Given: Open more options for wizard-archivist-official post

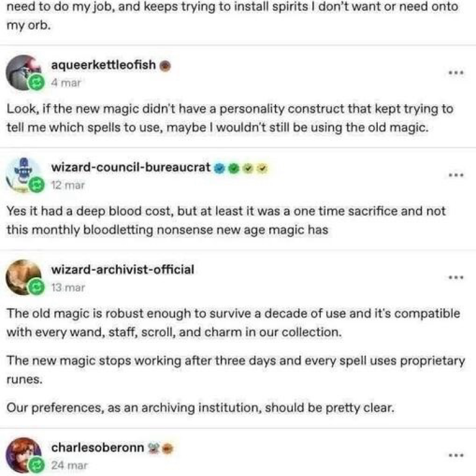Looking at the screenshot, I should 456,277.
